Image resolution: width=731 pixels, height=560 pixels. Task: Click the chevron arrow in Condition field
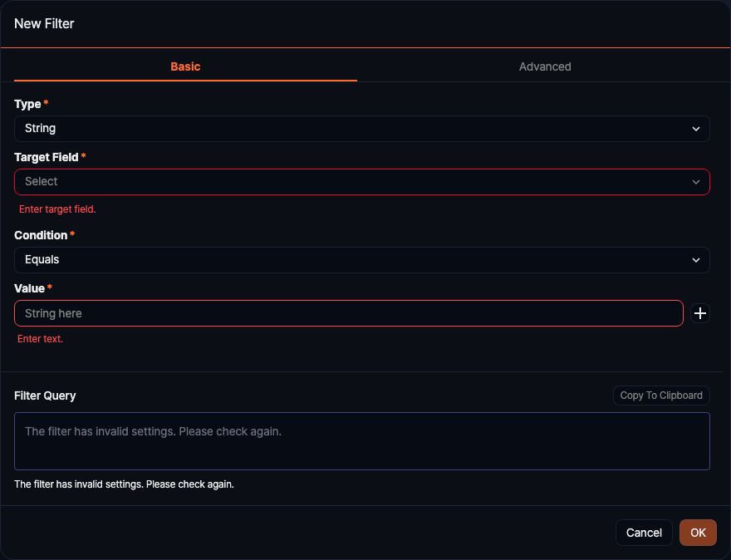click(696, 260)
